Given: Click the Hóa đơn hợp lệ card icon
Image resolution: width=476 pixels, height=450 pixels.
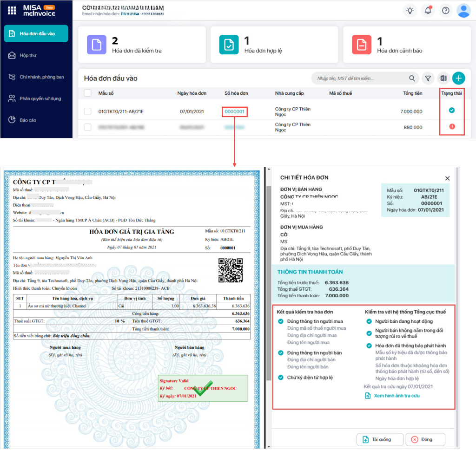Looking at the screenshot, I should 229,45.
